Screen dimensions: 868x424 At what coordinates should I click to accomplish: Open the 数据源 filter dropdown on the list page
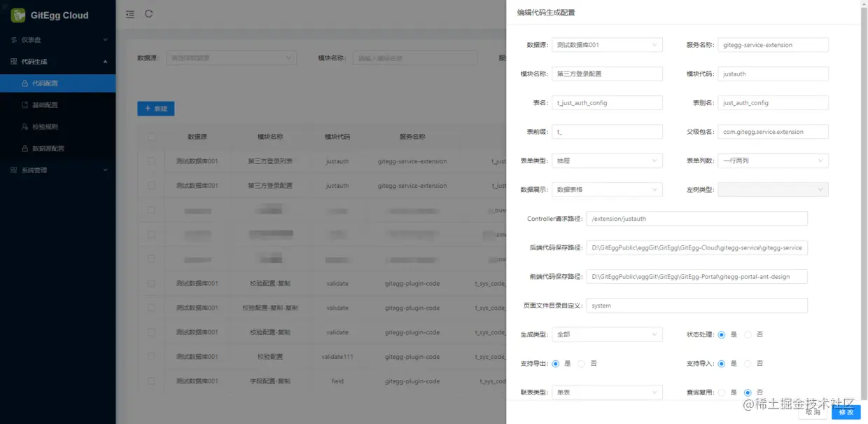point(231,58)
